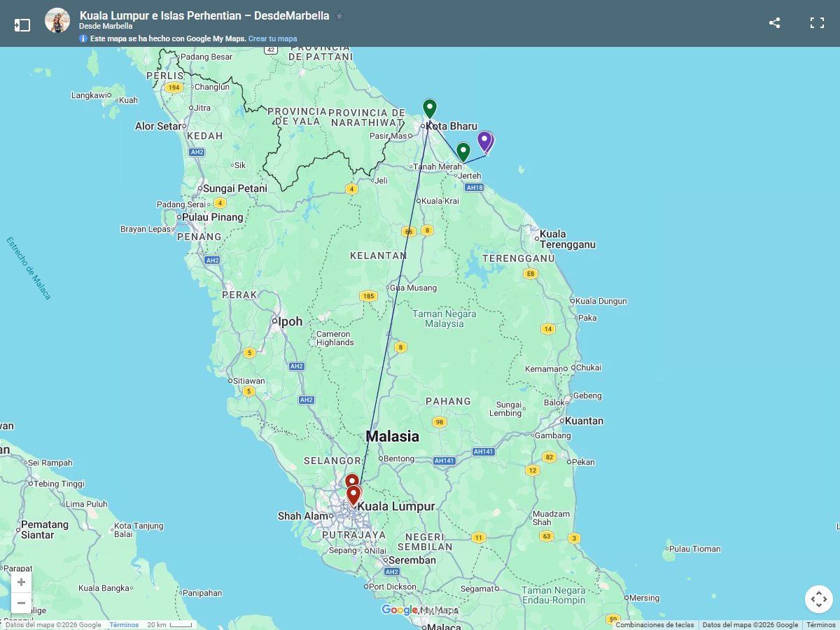The width and height of the screenshot is (840, 630).
Task: Click the AH18 highway shield
Action: (x=475, y=188)
